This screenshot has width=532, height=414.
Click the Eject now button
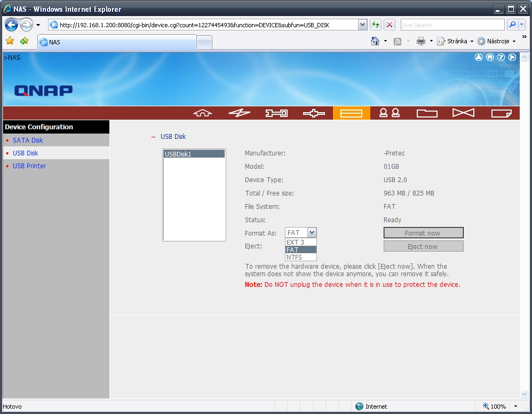pyautogui.click(x=424, y=246)
